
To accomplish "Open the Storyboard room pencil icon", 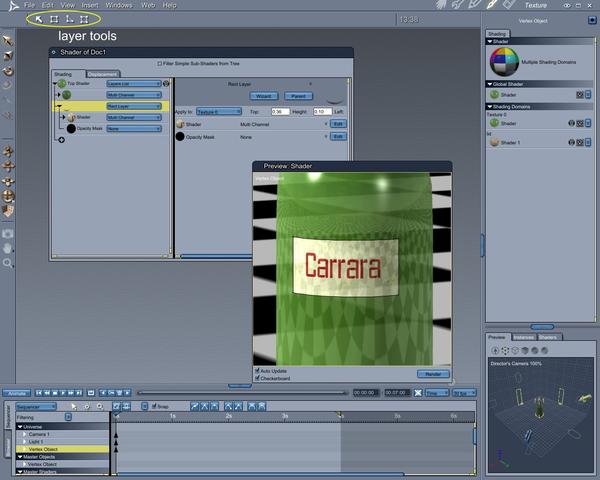I will click(x=475, y=5).
